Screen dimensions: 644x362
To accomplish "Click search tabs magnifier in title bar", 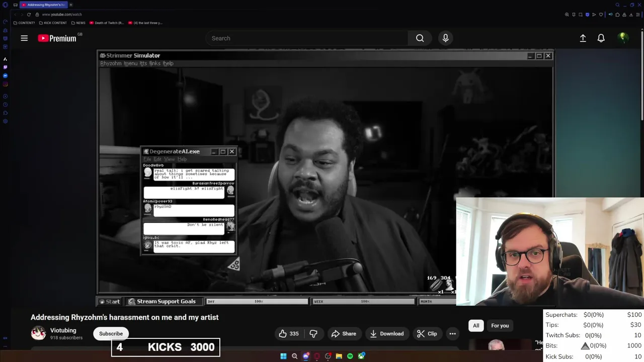I will pyautogui.click(x=617, y=5).
